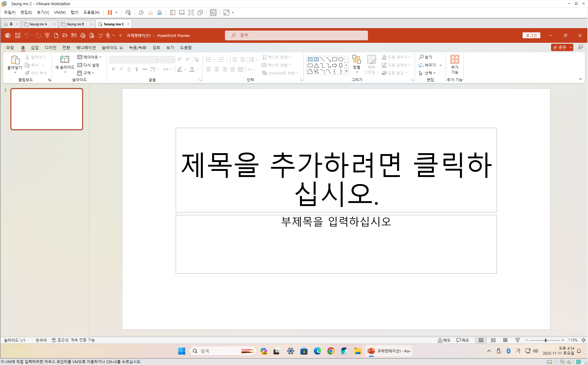Click the Arrange (정렬) icon

pyautogui.click(x=356, y=60)
